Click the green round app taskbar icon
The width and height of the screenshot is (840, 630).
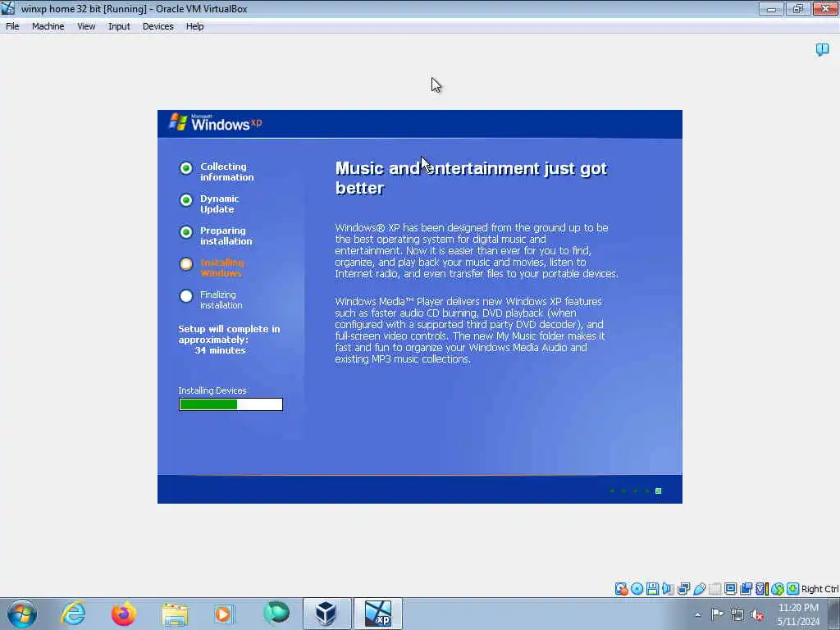point(276,614)
